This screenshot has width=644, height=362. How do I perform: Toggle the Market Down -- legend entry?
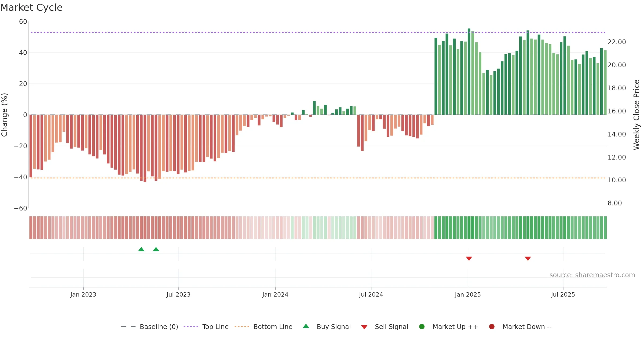pos(520,327)
